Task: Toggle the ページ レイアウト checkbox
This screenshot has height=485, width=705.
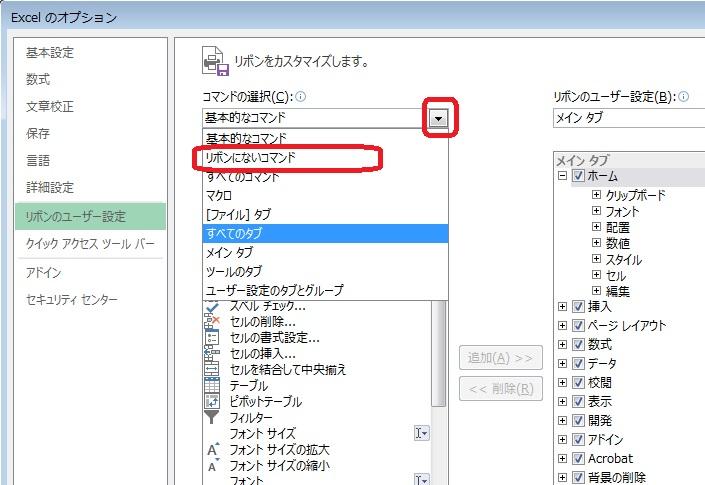Action: 578,325
